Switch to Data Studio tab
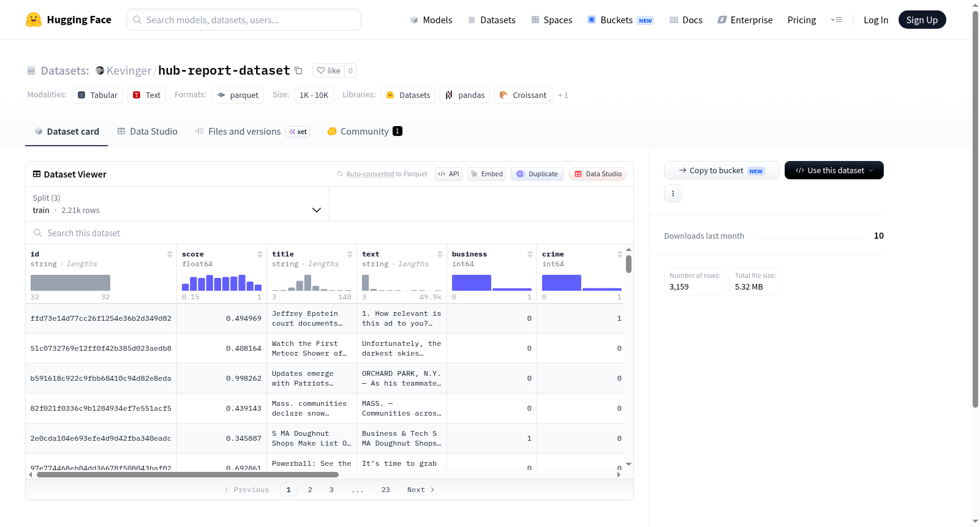This screenshot has width=980, height=527. point(148,131)
